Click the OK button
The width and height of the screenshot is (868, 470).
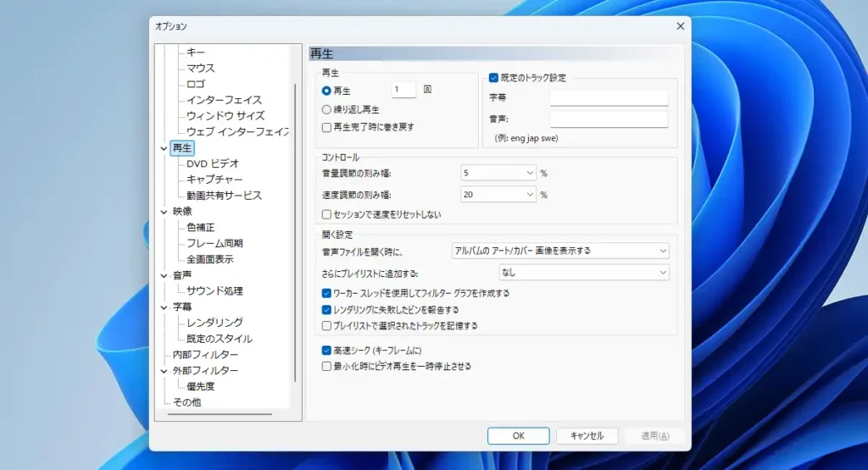518,436
